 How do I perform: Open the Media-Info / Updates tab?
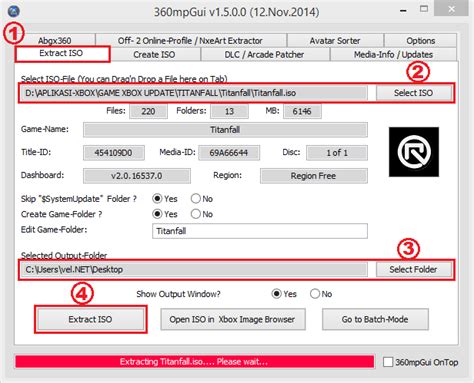tap(393, 54)
